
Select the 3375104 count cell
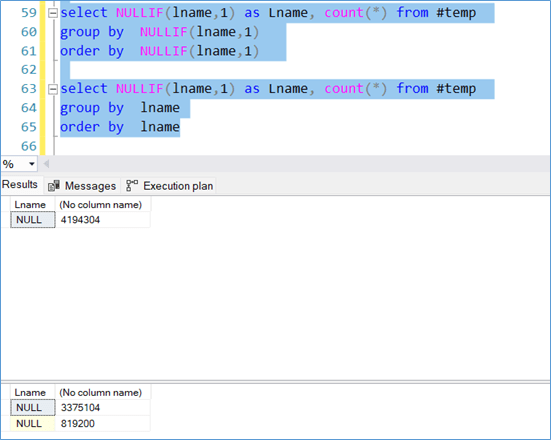click(103, 408)
